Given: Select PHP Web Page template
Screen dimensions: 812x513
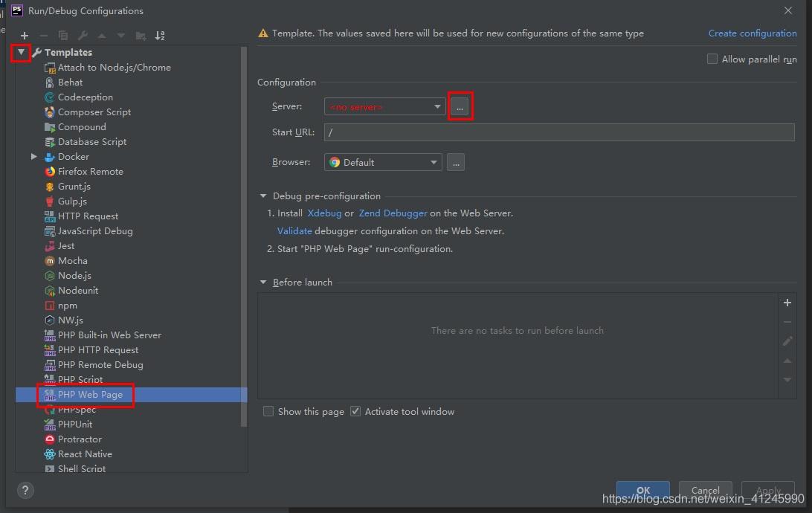Looking at the screenshot, I should click(x=90, y=395).
